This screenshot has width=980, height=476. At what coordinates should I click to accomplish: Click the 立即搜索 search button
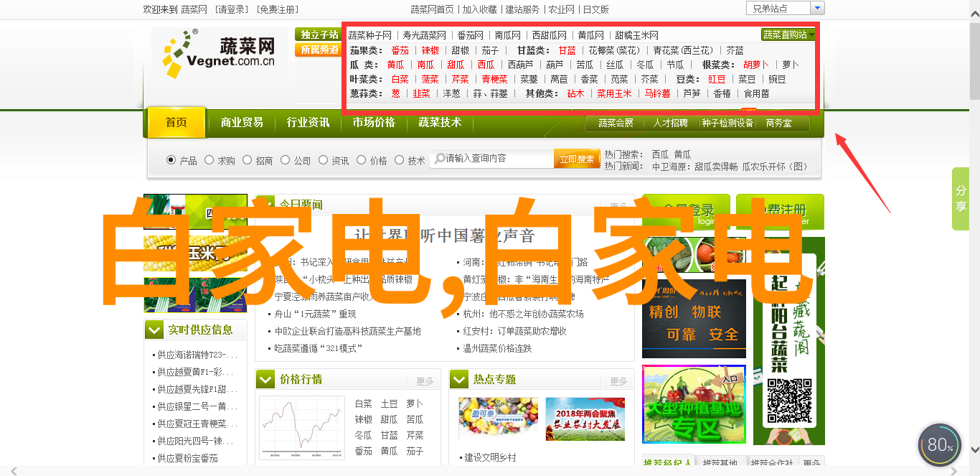click(577, 159)
